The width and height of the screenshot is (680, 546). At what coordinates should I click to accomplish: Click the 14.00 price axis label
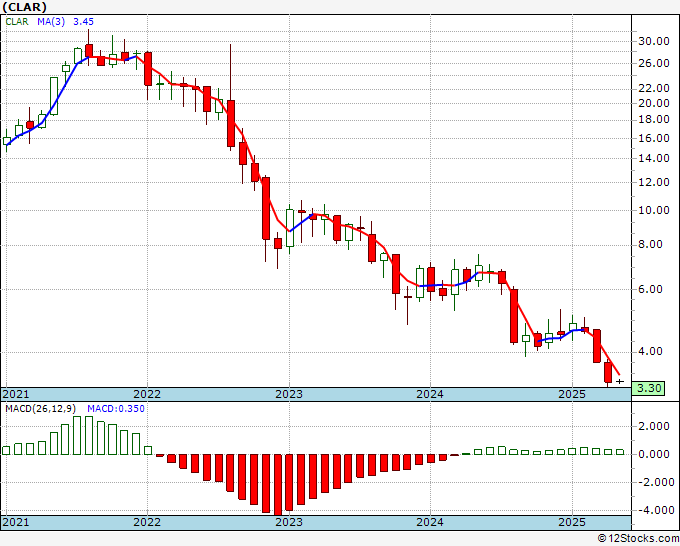point(654,158)
